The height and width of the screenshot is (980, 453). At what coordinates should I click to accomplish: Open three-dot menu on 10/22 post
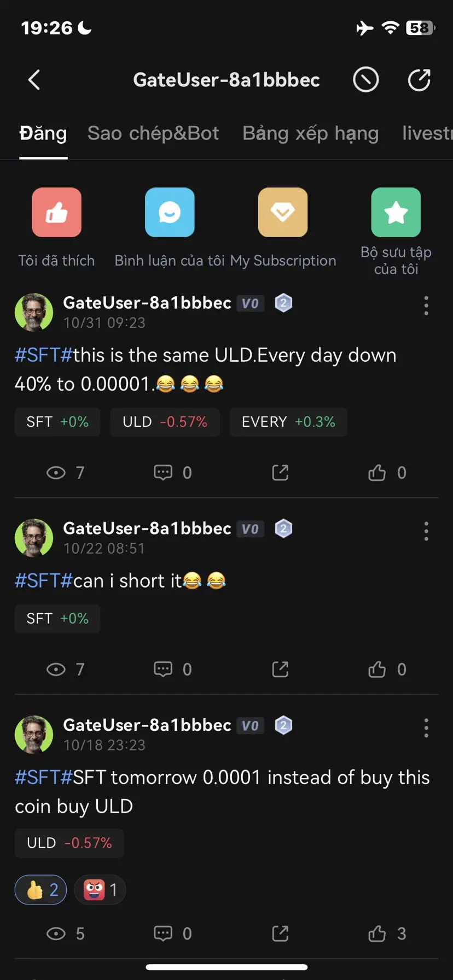point(426,531)
